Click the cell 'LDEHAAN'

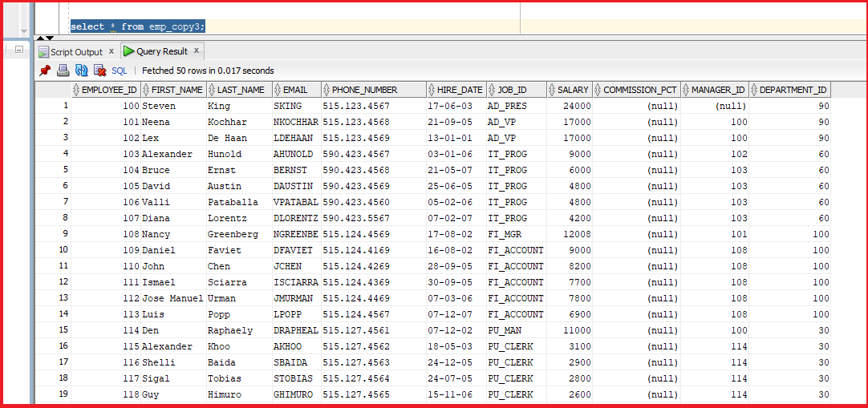click(x=297, y=138)
